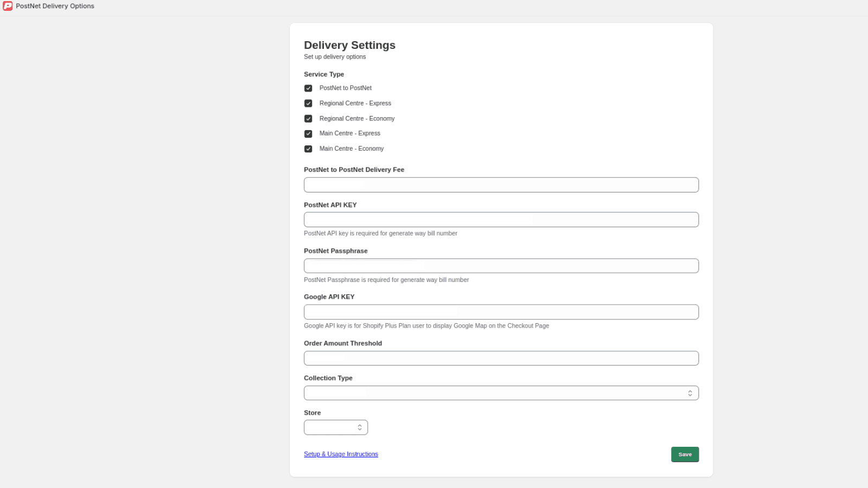Click the Delivery Settings heading
This screenshot has height=488, width=868.
[x=349, y=45]
